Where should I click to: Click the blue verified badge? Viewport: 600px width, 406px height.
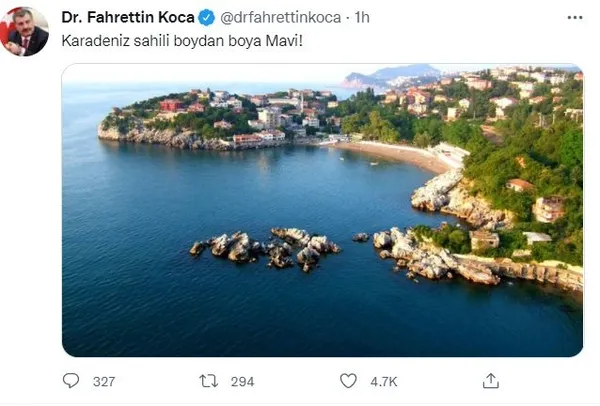(x=207, y=18)
